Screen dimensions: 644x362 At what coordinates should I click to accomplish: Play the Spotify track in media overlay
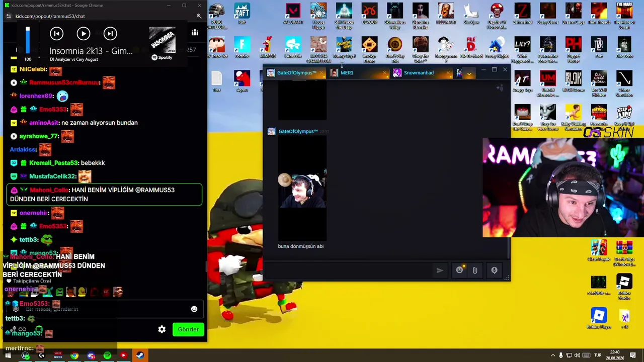(x=84, y=34)
